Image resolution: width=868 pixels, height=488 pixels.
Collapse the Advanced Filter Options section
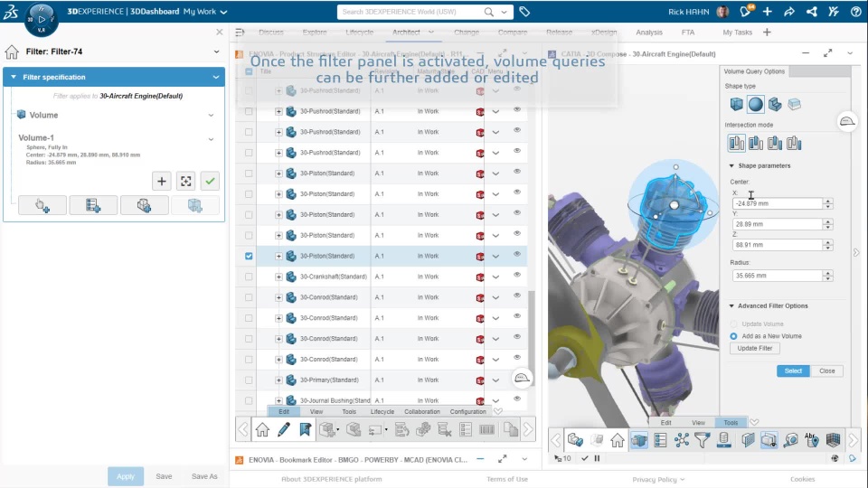(731, 306)
